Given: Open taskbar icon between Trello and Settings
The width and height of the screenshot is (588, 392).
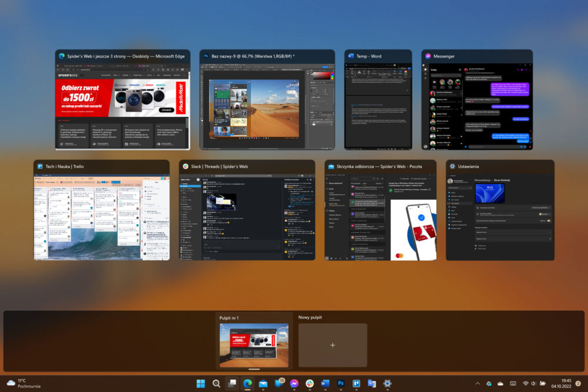Looking at the screenshot, I should 372,383.
